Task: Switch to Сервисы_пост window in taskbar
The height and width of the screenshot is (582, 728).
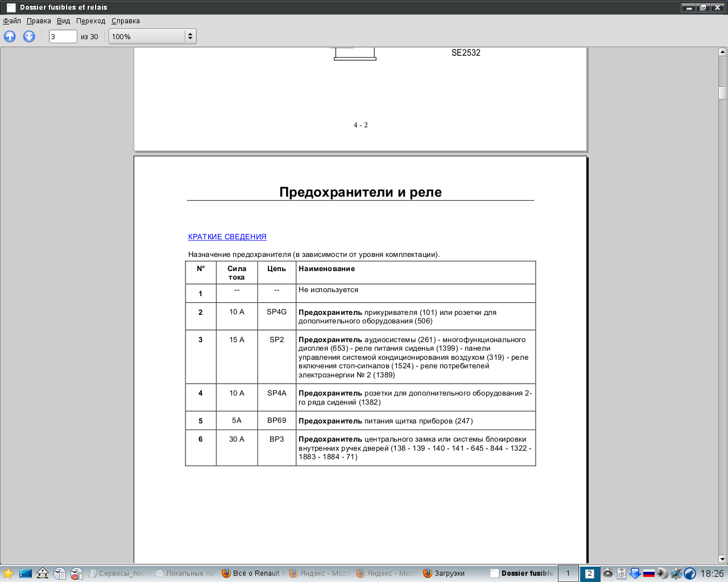Action: click(119, 573)
